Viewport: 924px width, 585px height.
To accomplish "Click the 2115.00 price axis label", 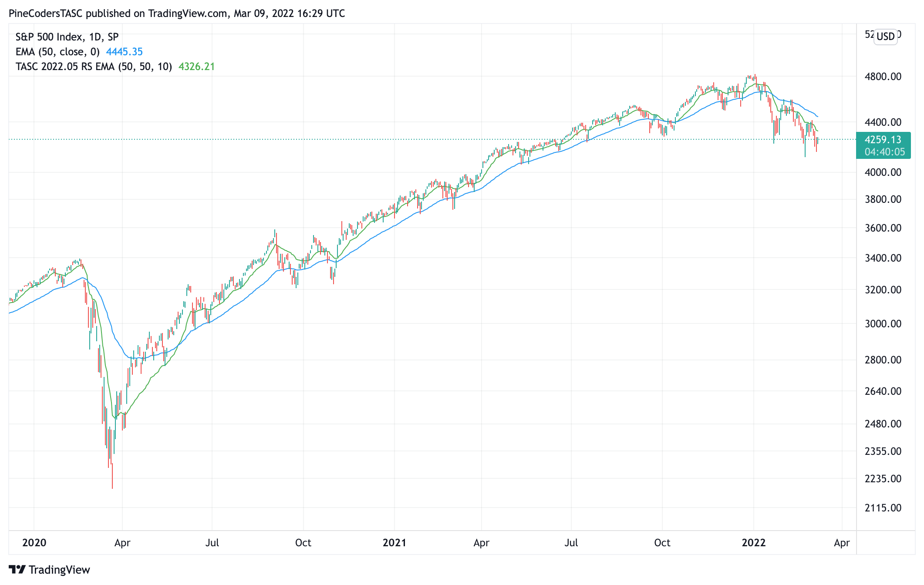I will 883,508.
